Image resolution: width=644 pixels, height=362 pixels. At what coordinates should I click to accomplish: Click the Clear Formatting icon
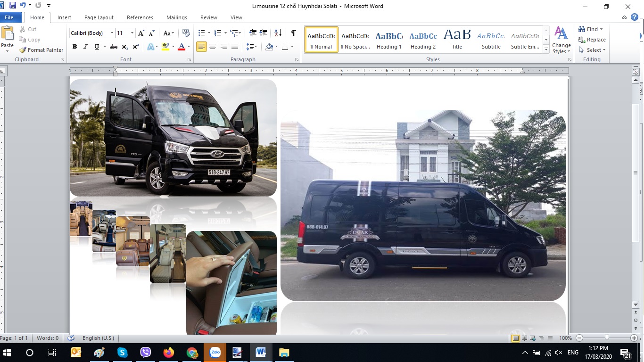pyautogui.click(x=186, y=33)
